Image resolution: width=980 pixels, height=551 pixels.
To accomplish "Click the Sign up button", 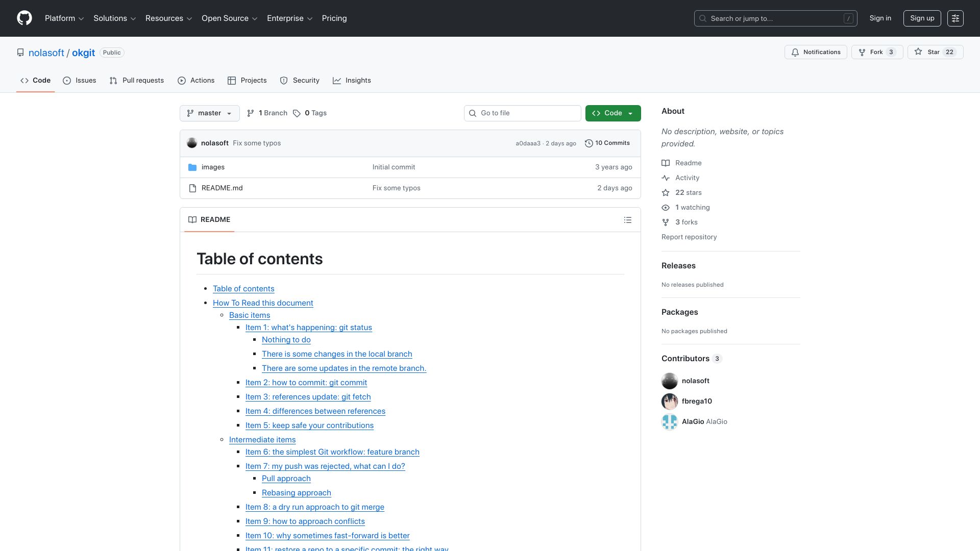I will 922,18.
